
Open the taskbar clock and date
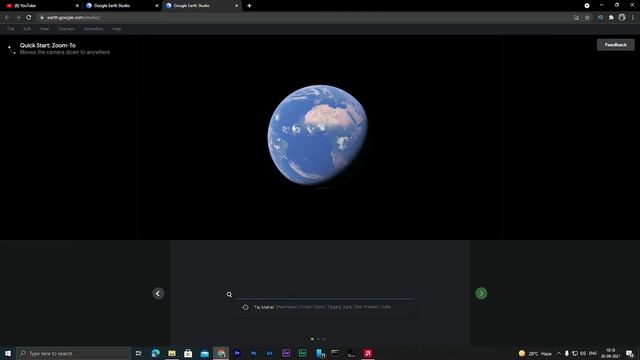[611, 353]
